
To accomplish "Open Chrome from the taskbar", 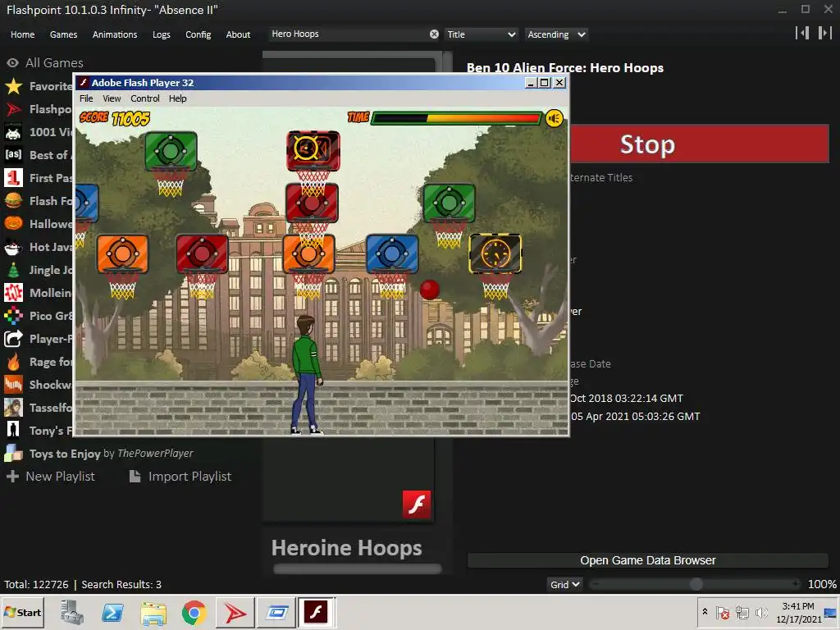I will coord(194,612).
